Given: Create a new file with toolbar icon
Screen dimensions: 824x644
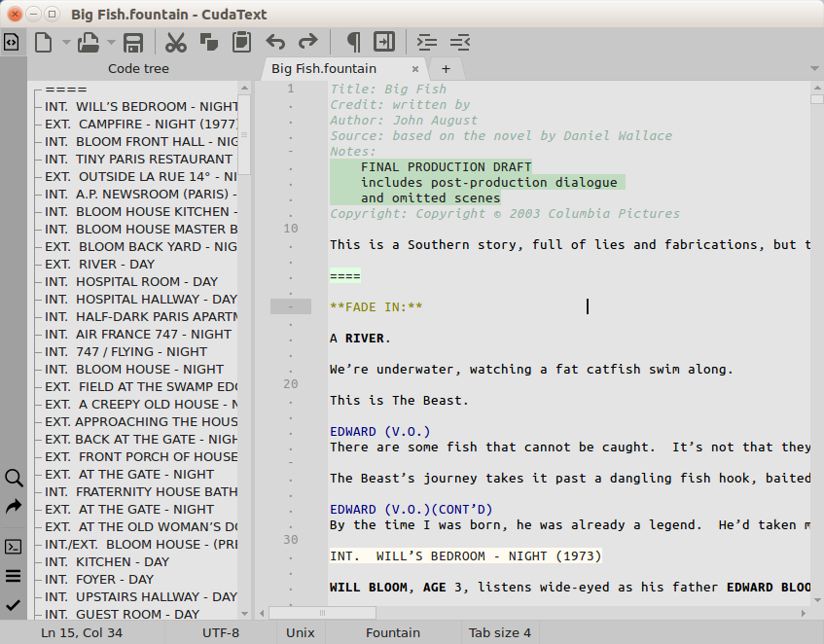Looking at the screenshot, I should pos(43,42).
